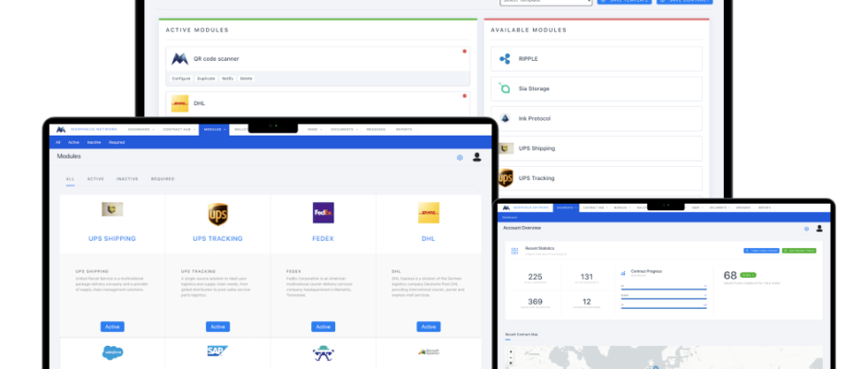Click the red status dot on the DHL row

click(x=464, y=96)
